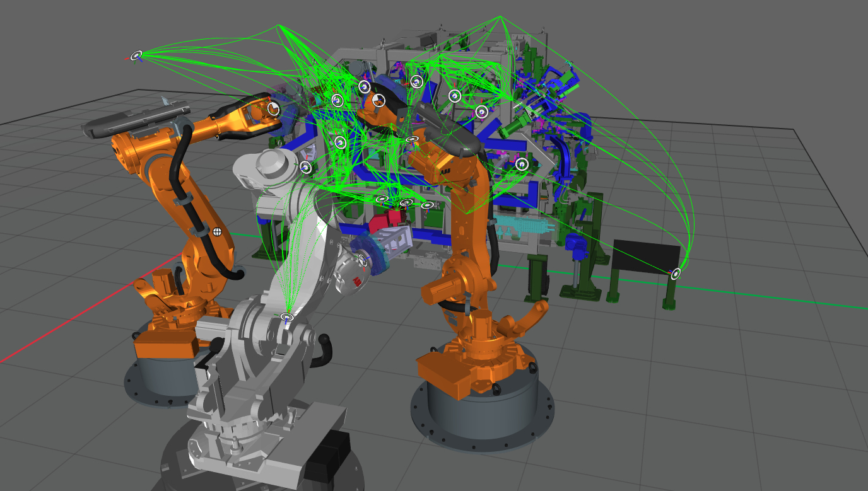Click the crosshair origin symbol on the left orange robot
Screen dimensions: 868x491
point(217,232)
